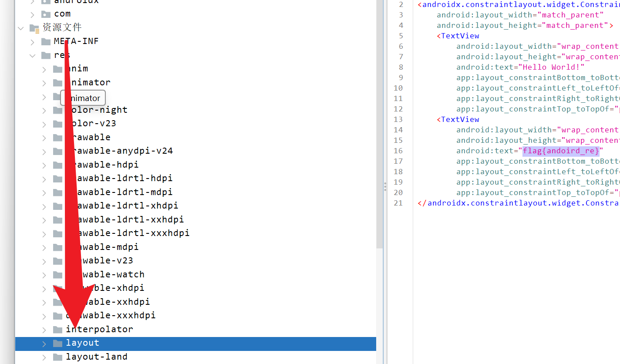620x364 pixels.
Task: Expand the com package node
Action: coord(33,14)
